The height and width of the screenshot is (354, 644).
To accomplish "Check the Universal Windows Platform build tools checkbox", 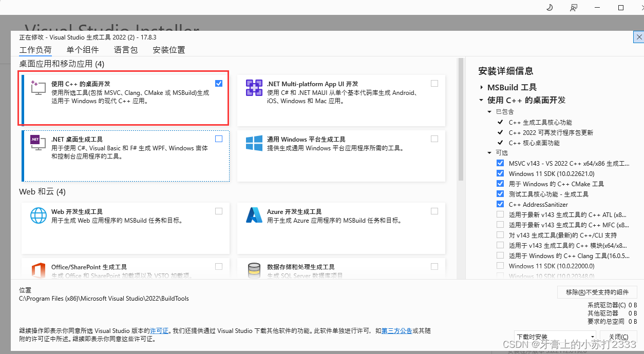I will coord(435,139).
